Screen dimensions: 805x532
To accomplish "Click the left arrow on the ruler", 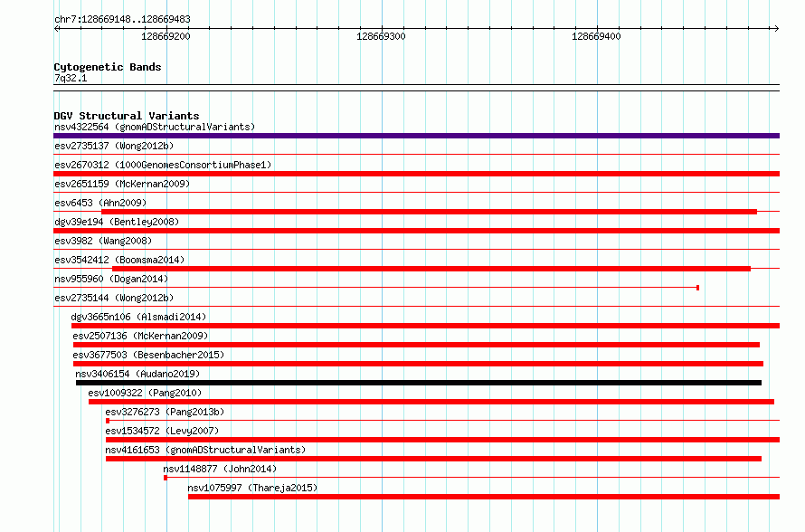I will tap(56, 28).
